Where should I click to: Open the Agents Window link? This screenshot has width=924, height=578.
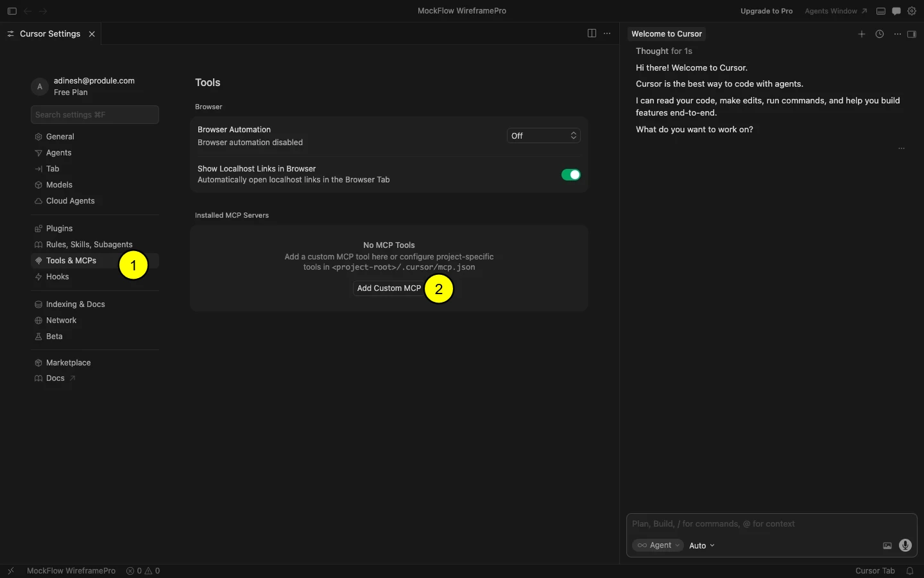(x=835, y=11)
